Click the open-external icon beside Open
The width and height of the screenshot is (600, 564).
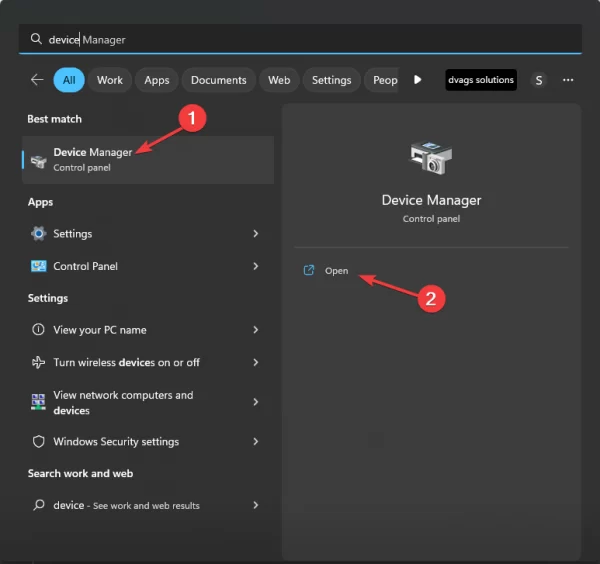pyautogui.click(x=309, y=270)
